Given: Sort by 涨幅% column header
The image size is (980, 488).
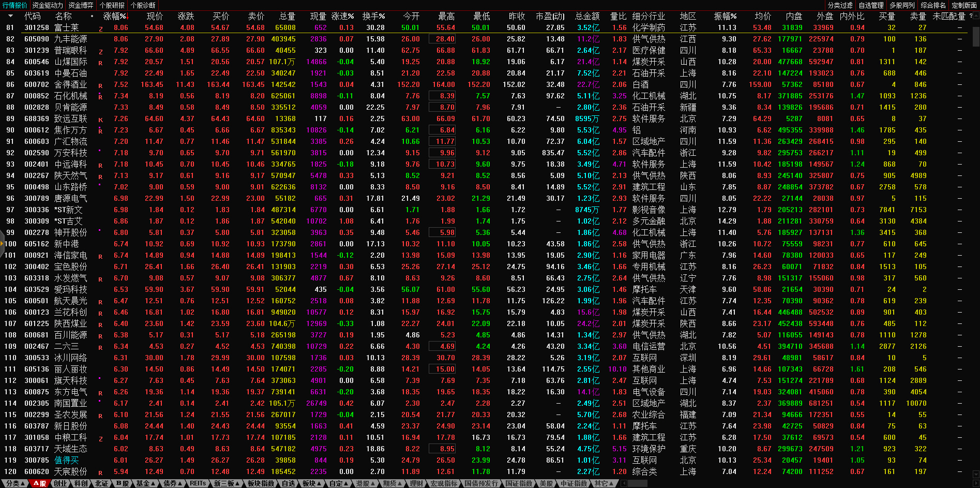Looking at the screenshot, I should (115, 16).
